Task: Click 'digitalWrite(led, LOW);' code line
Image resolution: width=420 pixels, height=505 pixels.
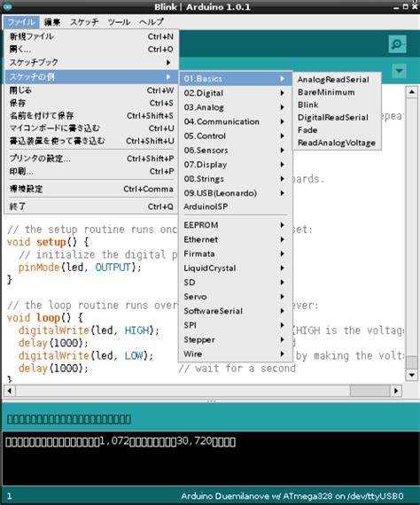Action: pyautogui.click(x=86, y=355)
